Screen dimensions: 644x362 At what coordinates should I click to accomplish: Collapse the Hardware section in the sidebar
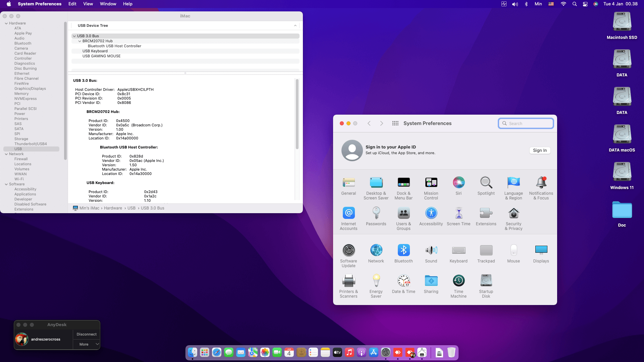[x=6, y=23]
